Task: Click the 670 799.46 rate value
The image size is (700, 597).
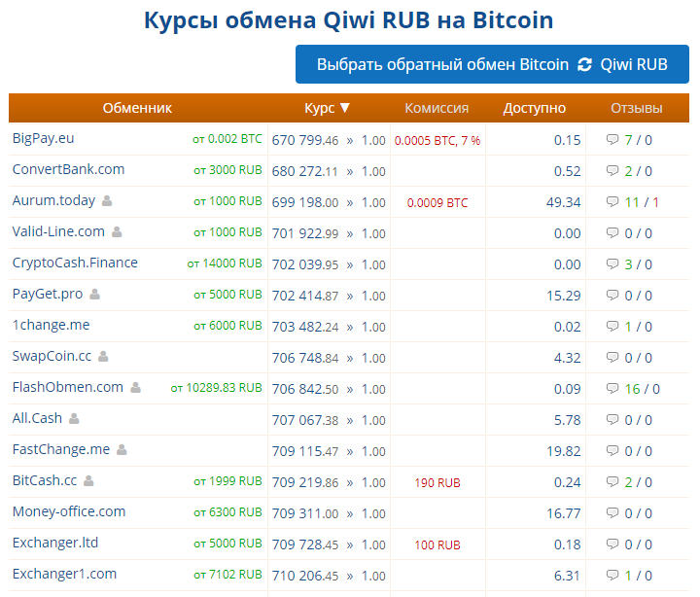Action: pos(305,140)
